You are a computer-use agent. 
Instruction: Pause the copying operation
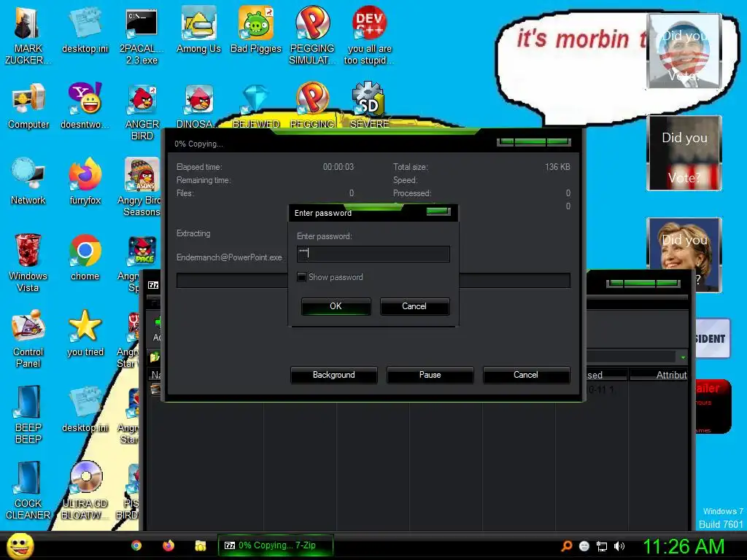[430, 375]
